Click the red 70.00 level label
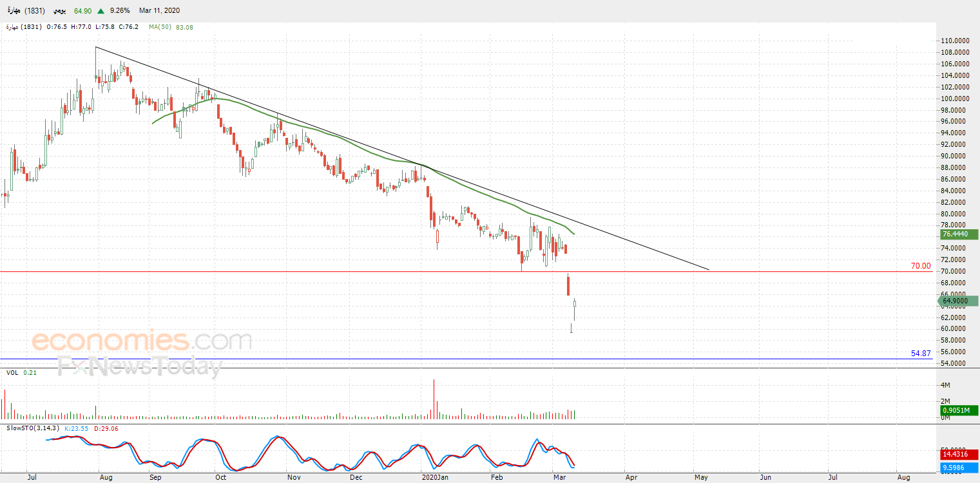This screenshot has height=483, width=980. pyautogui.click(x=921, y=265)
